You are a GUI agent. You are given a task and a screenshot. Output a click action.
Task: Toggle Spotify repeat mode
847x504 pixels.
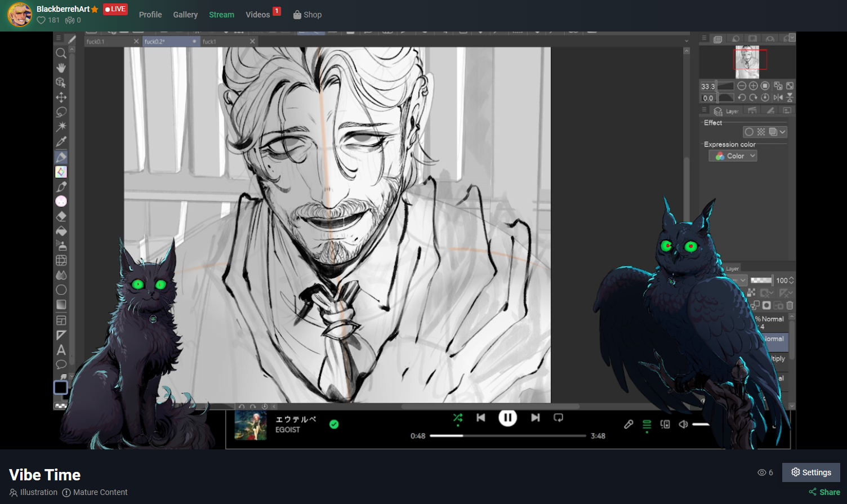pos(558,418)
